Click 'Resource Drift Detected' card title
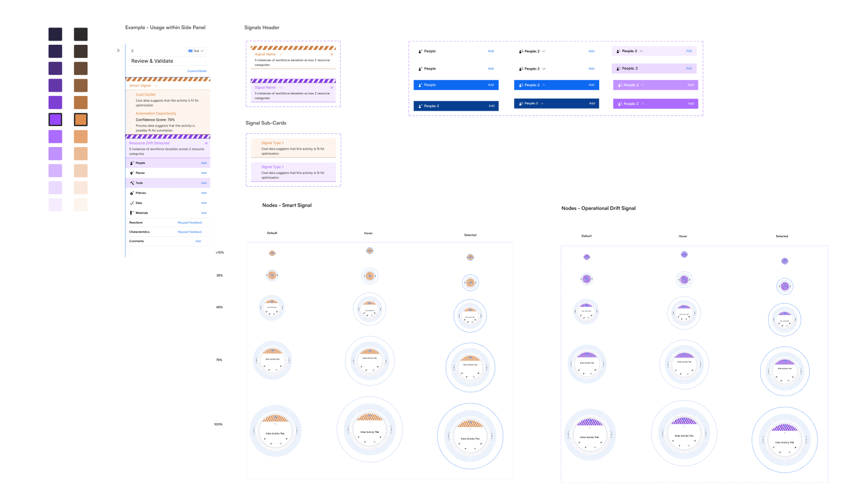844x504 pixels. [x=149, y=143]
